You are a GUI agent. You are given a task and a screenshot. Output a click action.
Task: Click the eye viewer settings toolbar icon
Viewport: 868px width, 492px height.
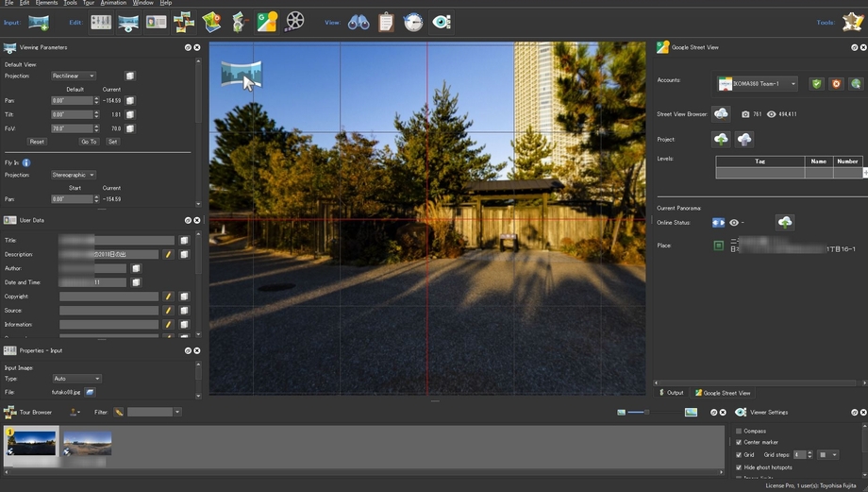pos(442,22)
